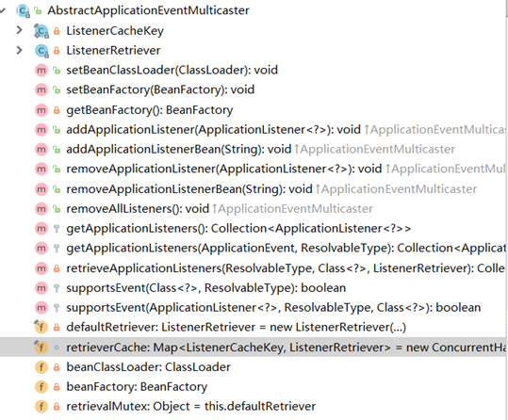Select beanFactory: BeanFactory field
508x420 pixels.
click(x=137, y=387)
